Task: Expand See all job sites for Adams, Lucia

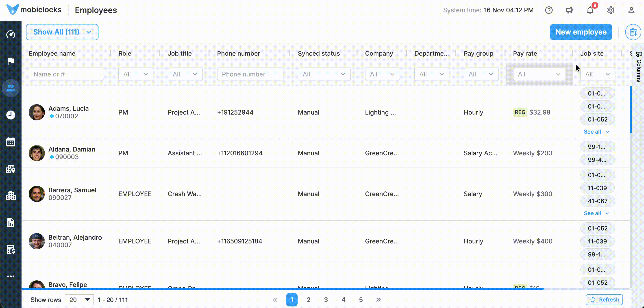Action: (x=596, y=132)
